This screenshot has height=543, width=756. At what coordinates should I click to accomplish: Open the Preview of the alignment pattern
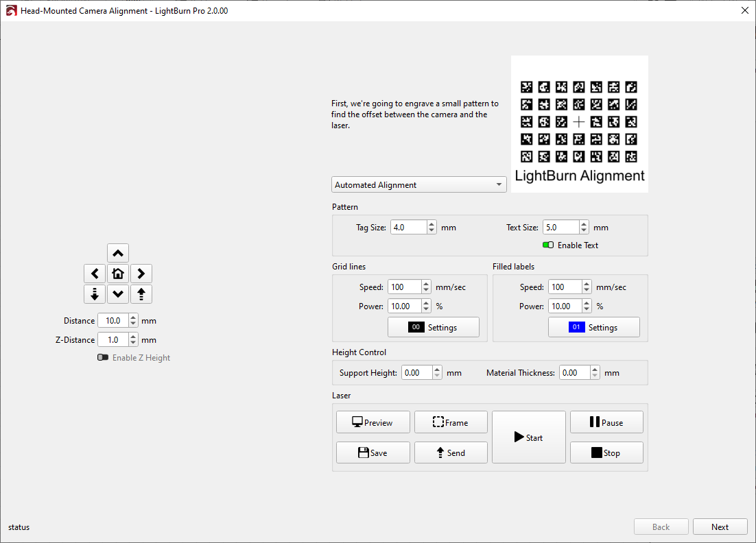pos(373,422)
